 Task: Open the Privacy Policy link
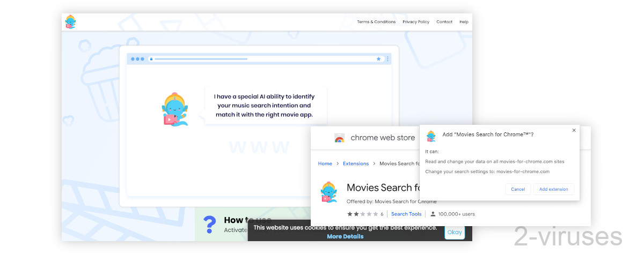click(416, 22)
